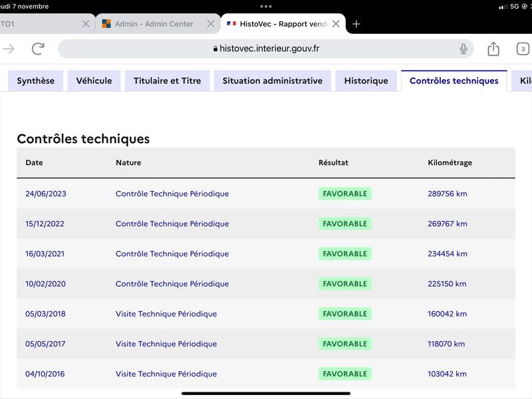Close the Admin Center browser tab
532x399 pixels.
[211, 24]
